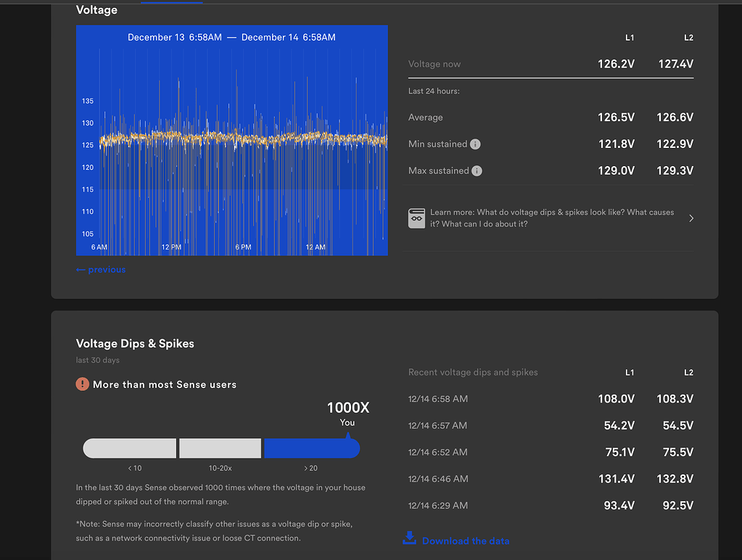Click the book icon next to Learn more

(416, 218)
